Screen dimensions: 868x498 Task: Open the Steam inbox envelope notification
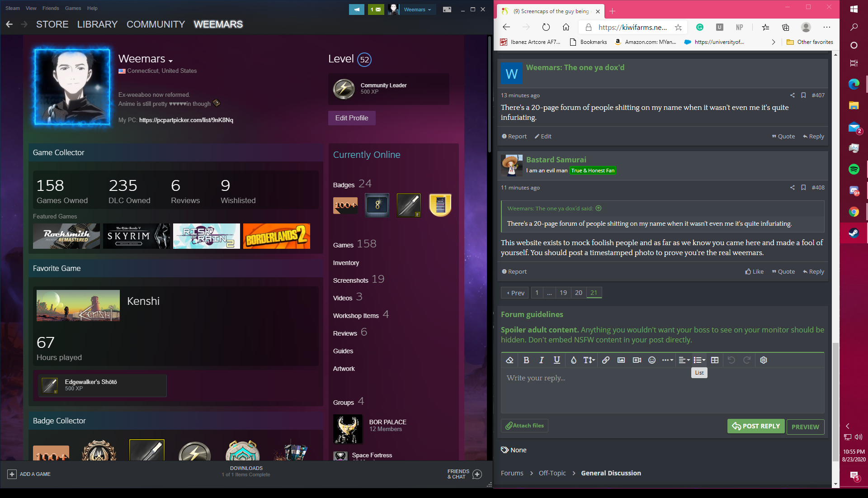[x=376, y=9]
